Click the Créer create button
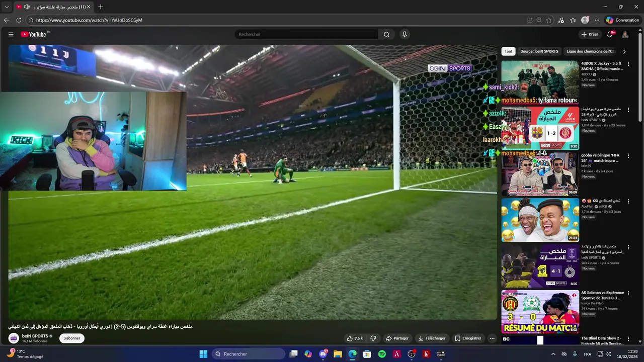The image size is (644, 362). pos(589,34)
